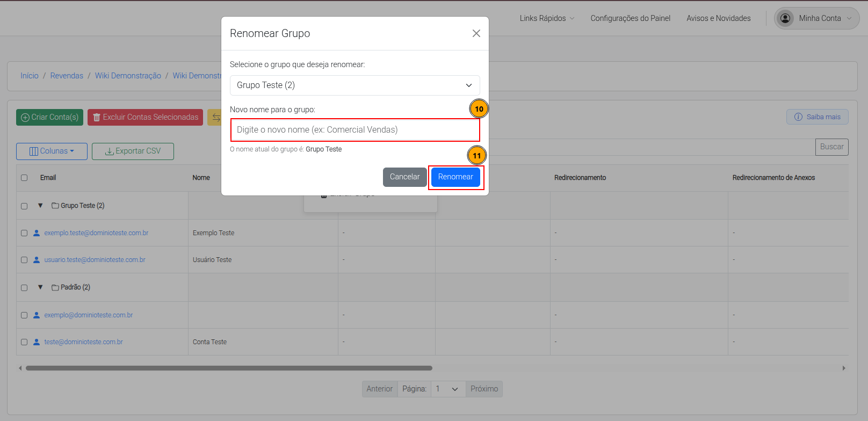Screen dimensions: 868x421
Task: Click the scrollbar right arrow
Action: point(844,368)
